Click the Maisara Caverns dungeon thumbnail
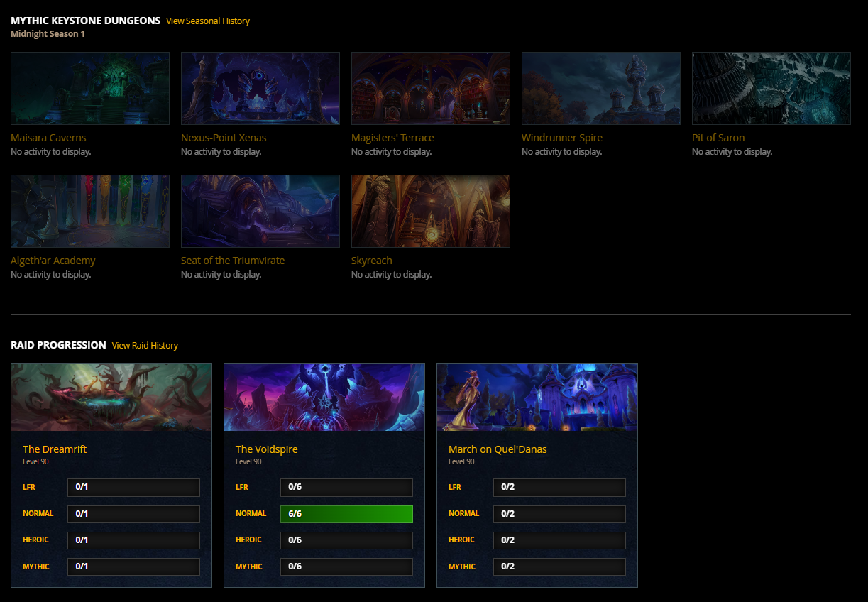Image resolution: width=868 pixels, height=602 pixels. [x=90, y=89]
